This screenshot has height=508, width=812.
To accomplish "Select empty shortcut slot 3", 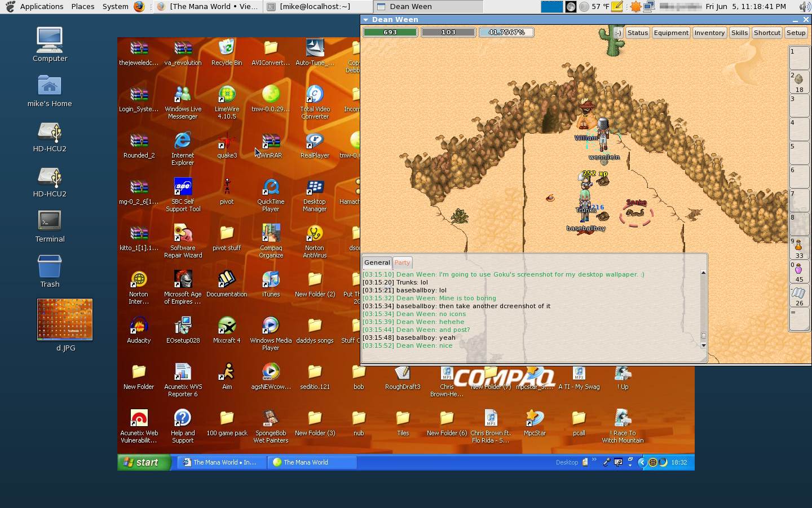I will [x=798, y=106].
